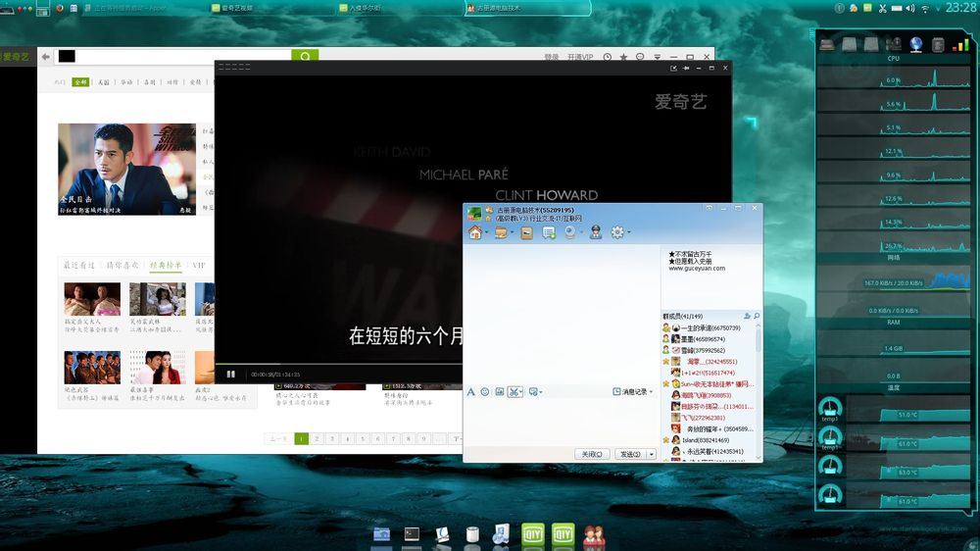
Task: Expand dropdown next to the chat quick-reply icon
Action: 540,392
